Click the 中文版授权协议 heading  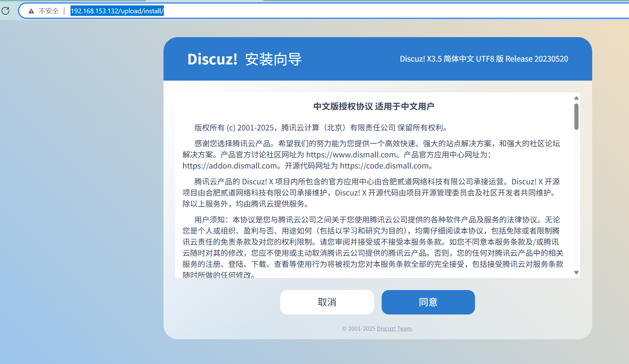[373, 106]
